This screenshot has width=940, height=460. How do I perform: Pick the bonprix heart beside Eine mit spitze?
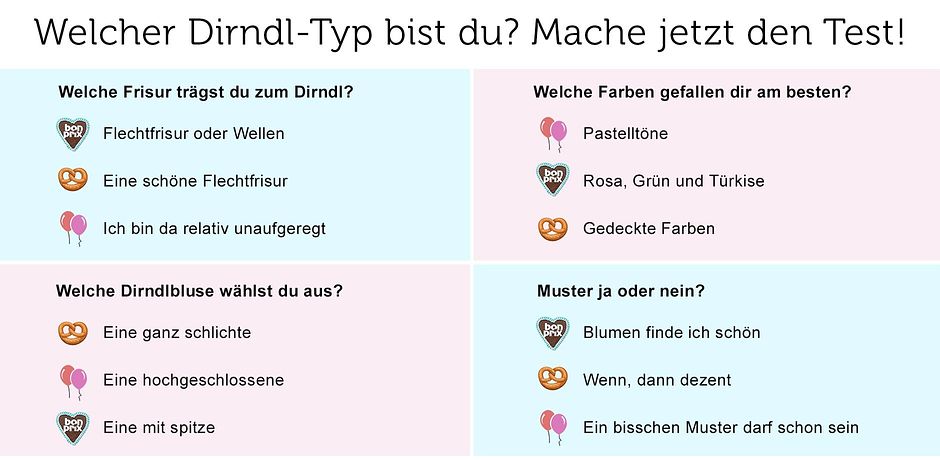coord(73,427)
